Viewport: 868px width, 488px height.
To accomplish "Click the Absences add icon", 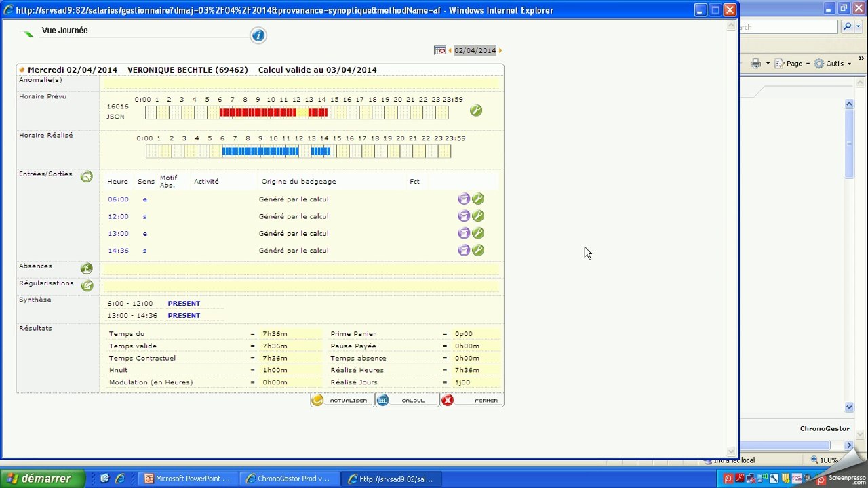I will [x=86, y=268].
